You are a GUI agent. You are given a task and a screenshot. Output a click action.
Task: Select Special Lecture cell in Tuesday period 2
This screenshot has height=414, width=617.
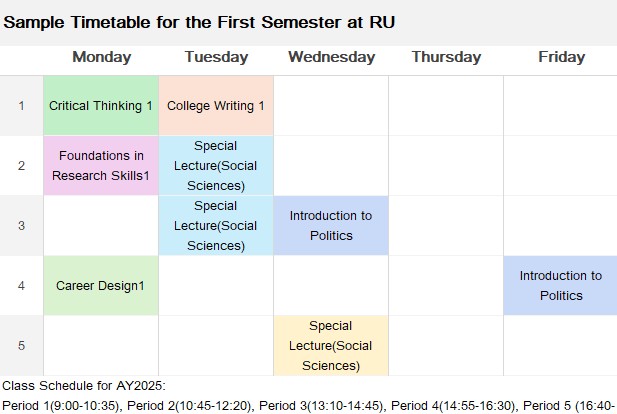pos(216,166)
